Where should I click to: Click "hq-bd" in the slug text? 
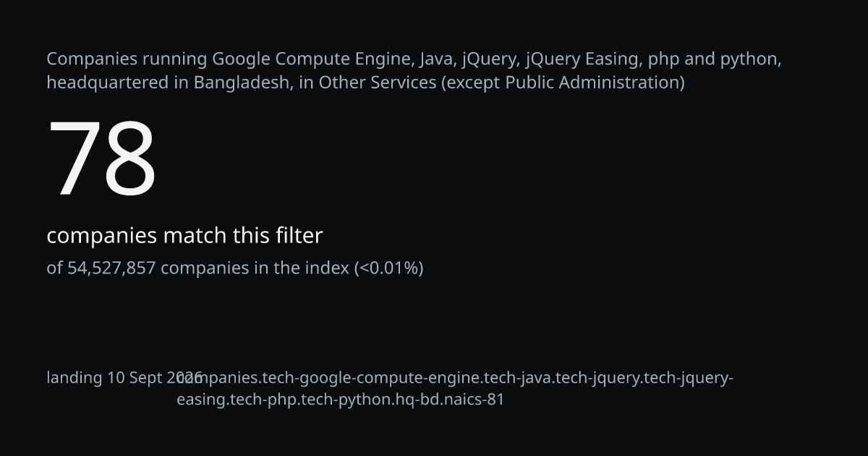point(416,400)
